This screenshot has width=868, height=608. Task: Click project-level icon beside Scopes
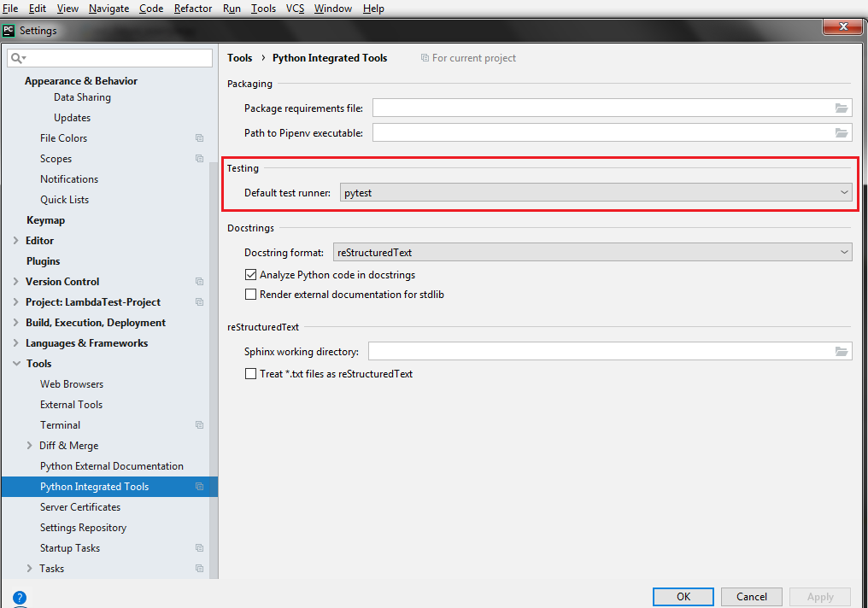(199, 159)
